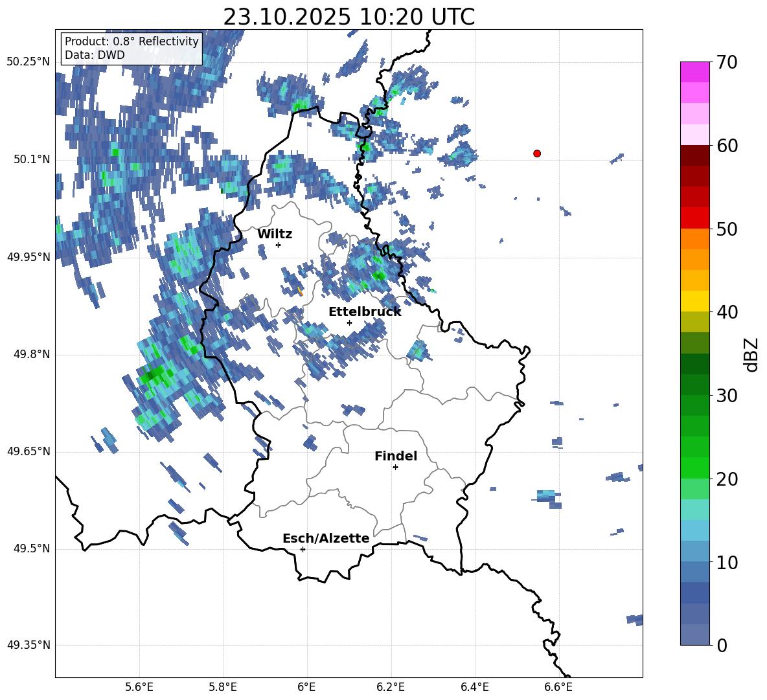Click the 5.6°E longitude label
Viewport: 767px width, 700px height.
click(x=139, y=687)
